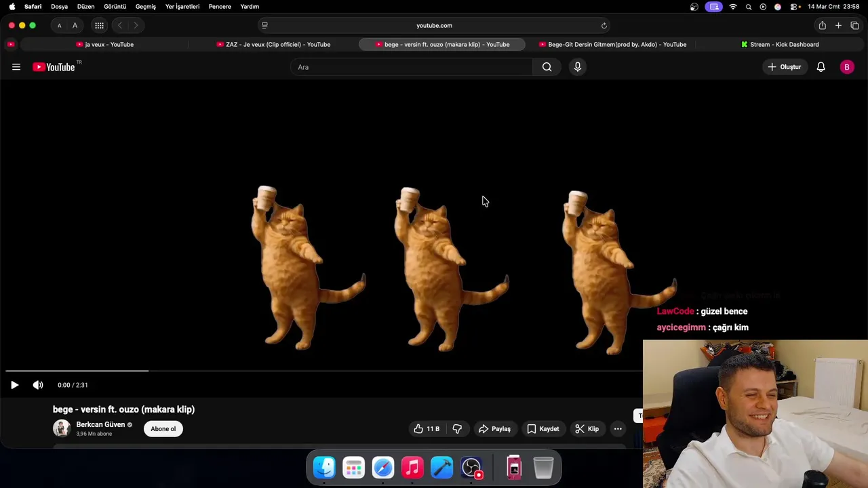Go to YouTube home via the logo
Viewport: 868px width, 488px height.
click(x=54, y=67)
